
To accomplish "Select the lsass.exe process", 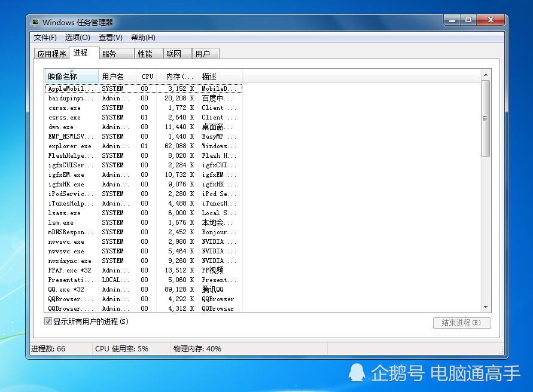I will click(144, 213).
